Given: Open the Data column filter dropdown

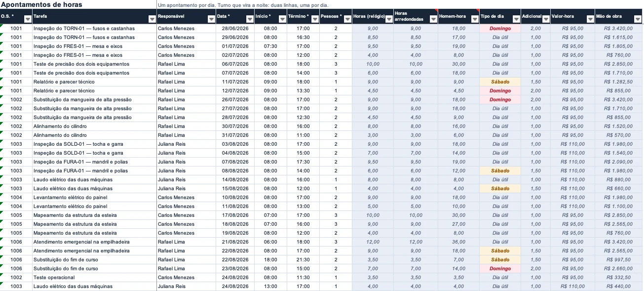Looking at the screenshot, I should tap(250, 19).
